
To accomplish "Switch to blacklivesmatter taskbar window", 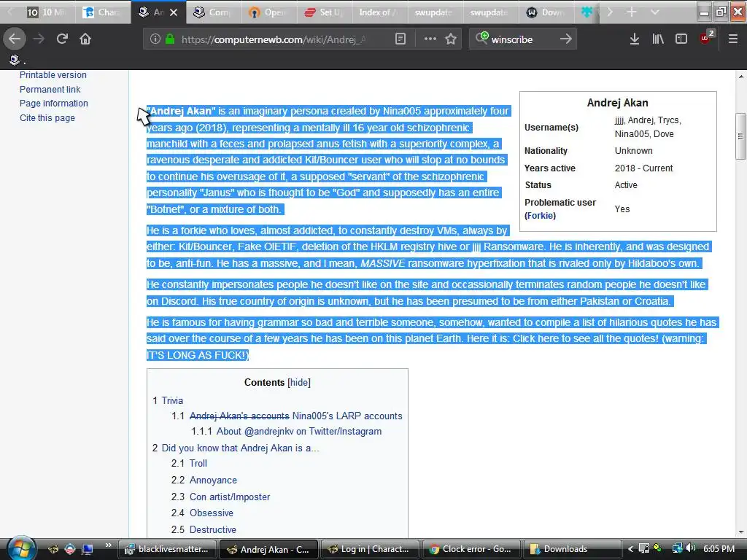I will (167, 549).
